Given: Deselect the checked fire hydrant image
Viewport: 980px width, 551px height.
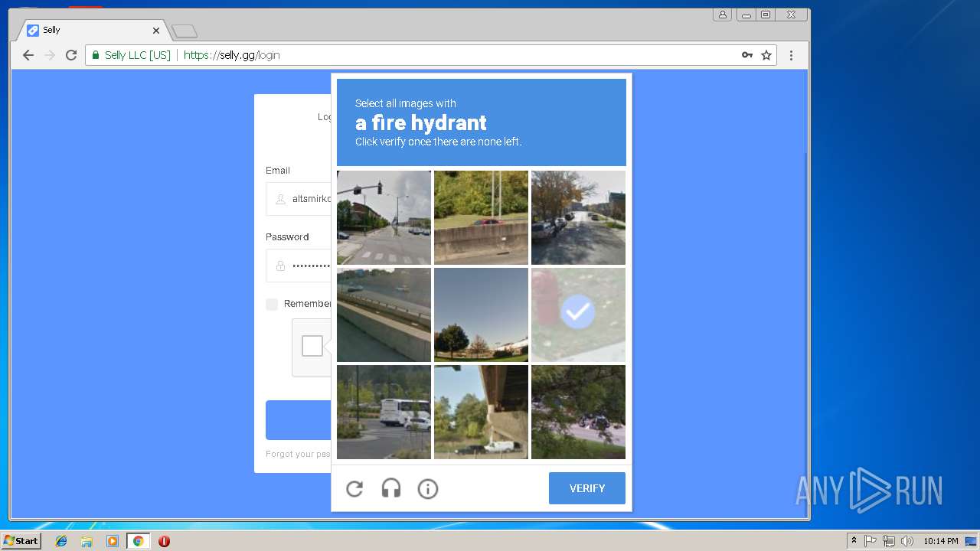Looking at the screenshot, I should tap(578, 315).
